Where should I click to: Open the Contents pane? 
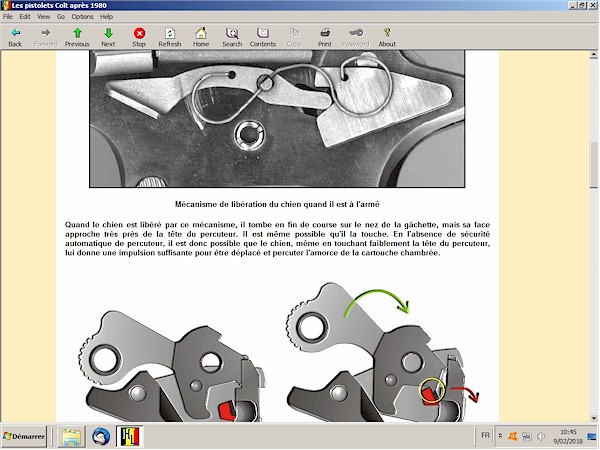263,37
